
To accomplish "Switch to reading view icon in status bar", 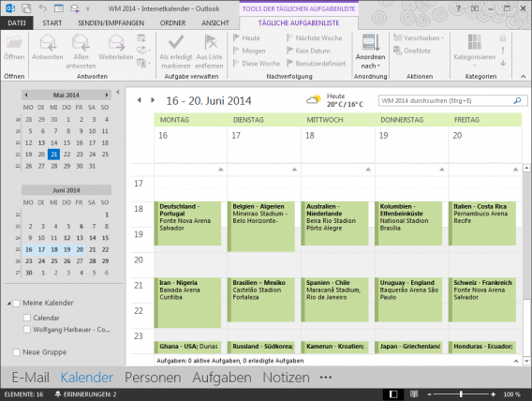I will coord(414,394).
